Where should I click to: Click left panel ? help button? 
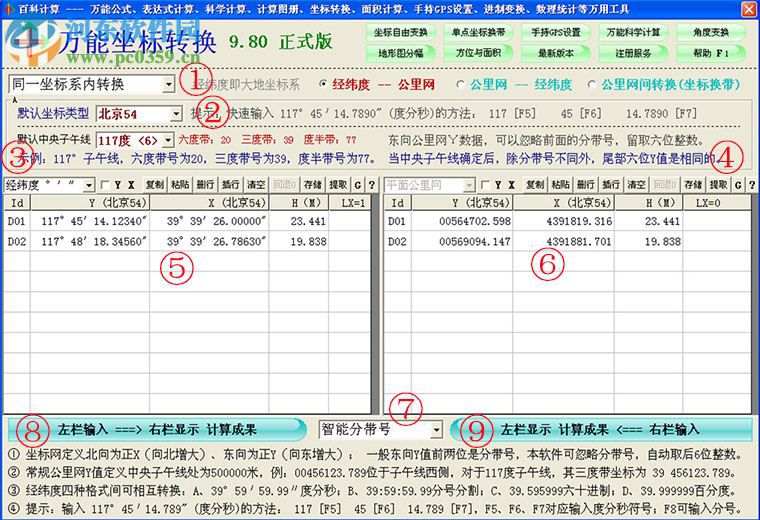[x=371, y=185]
